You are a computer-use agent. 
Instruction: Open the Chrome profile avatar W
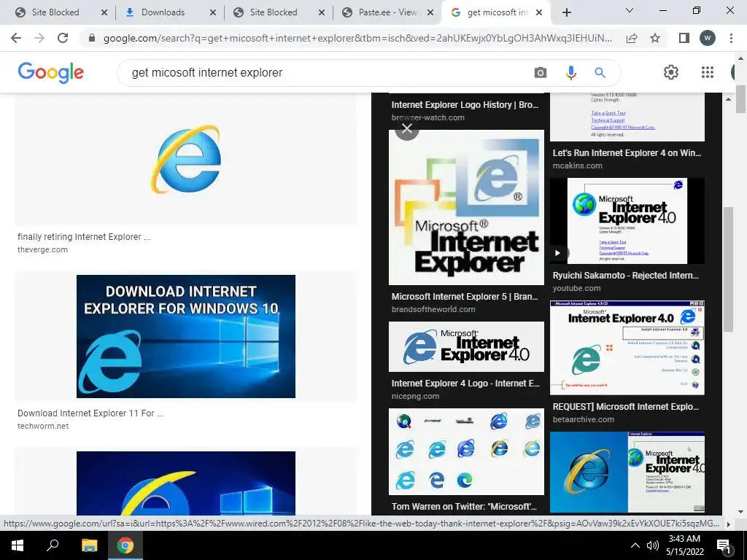[708, 38]
